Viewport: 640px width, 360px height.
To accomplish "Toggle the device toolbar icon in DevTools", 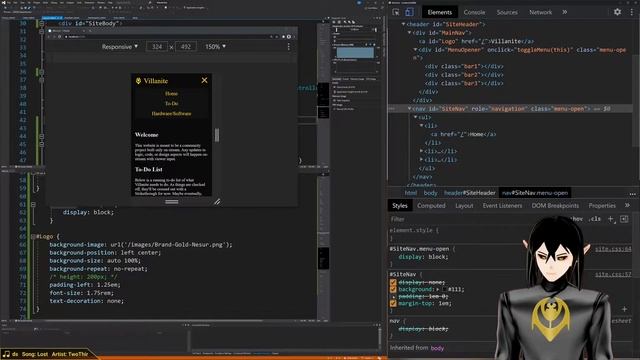I will (409, 12).
